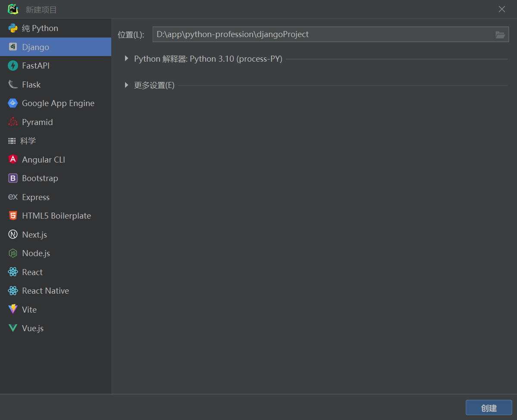Click the Django dj icon
The height and width of the screenshot is (420, 517).
(13, 47)
